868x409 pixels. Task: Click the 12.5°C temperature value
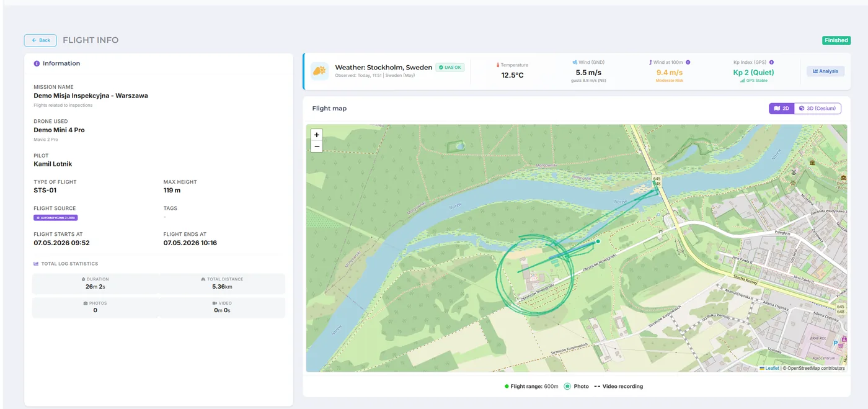(513, 75)
